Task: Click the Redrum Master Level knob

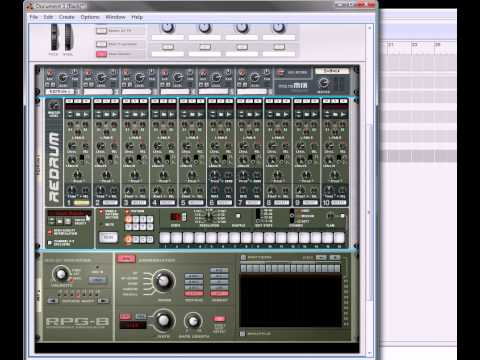Action: click(54, 106)
